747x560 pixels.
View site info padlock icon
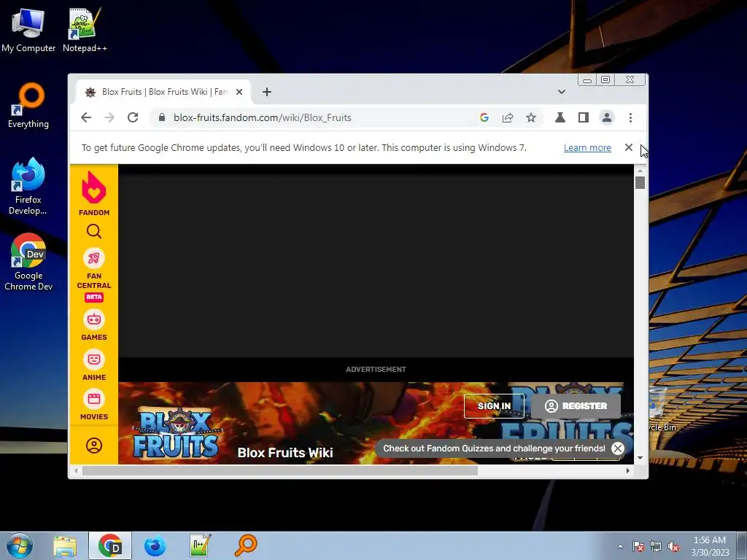click(x=161, y=117)
